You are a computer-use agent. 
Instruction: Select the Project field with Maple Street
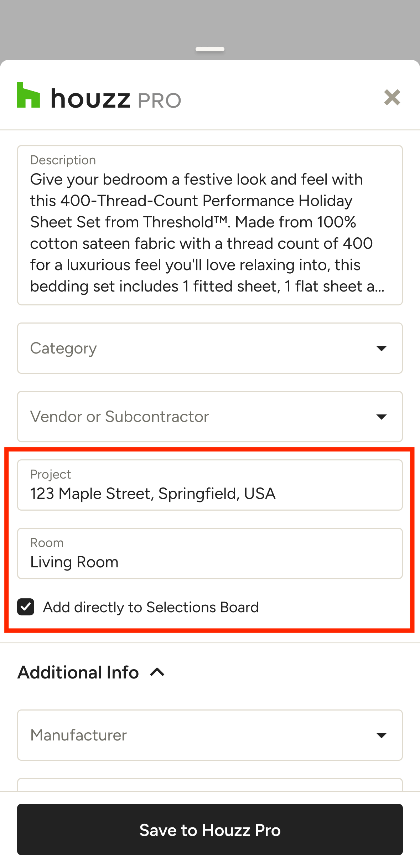210,485
